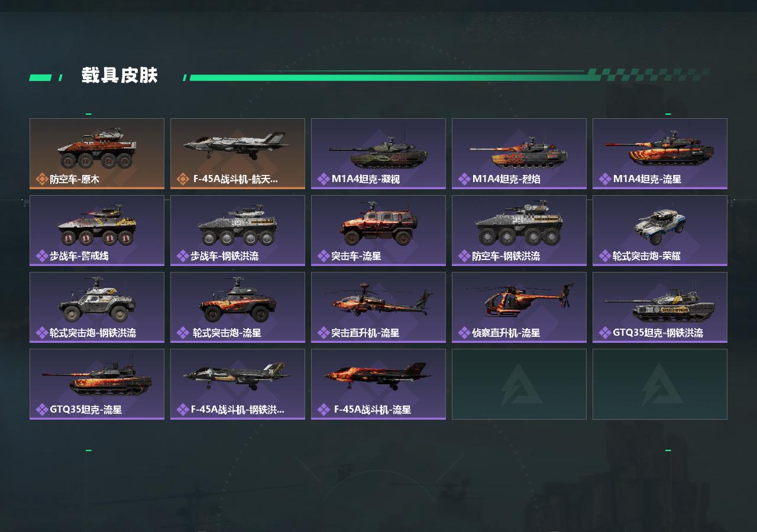Click the GTQ35坦克-流星 tank image
The height and width of the screenshot is (532, 757).
97,378
